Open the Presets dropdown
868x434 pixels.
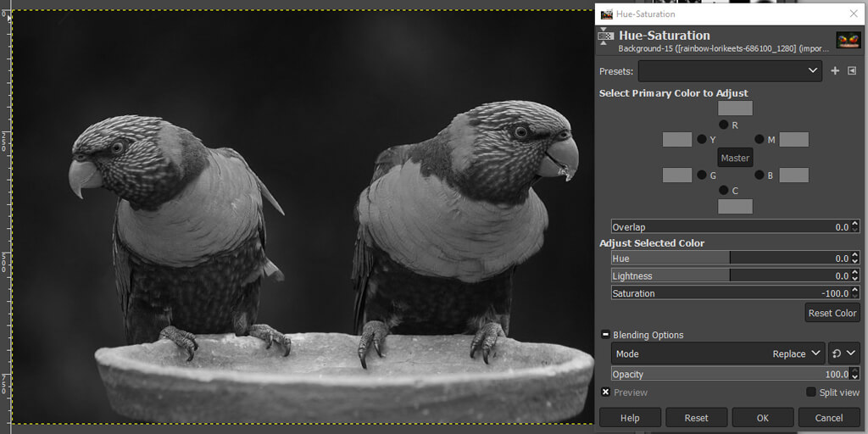click(x=729, y=71)
